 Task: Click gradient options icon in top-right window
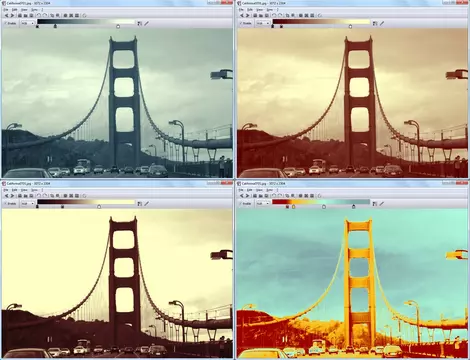(375, 23)
